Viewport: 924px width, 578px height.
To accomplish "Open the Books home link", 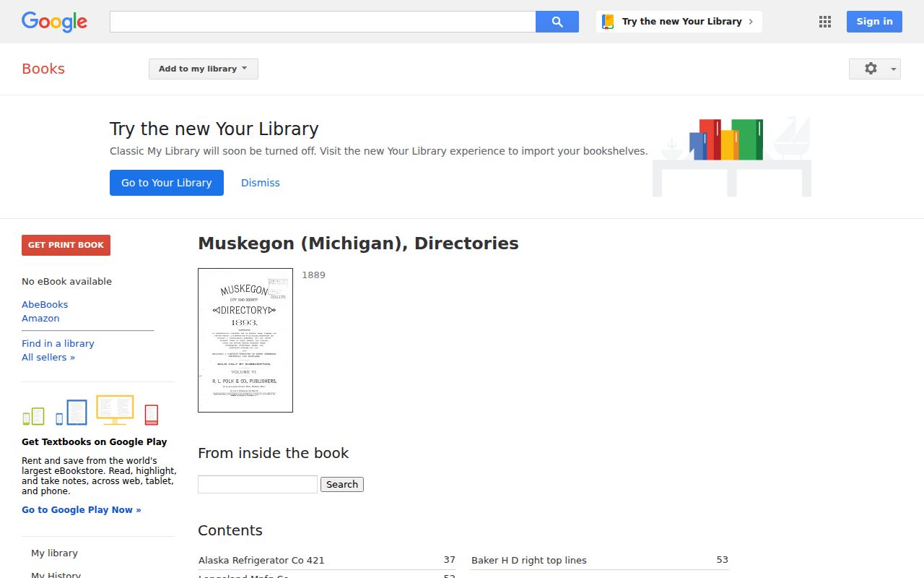I will pyautogui.click(x=43, y=69).
